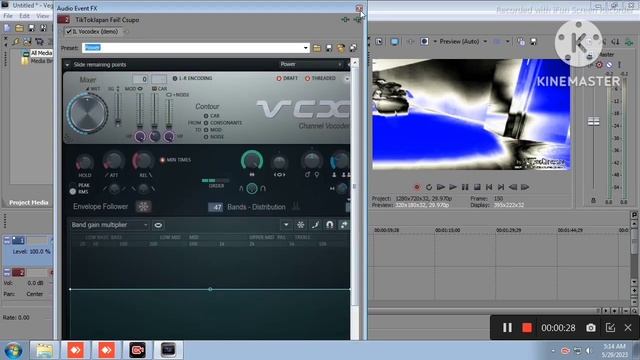Uncheck the IL Vocodex (demo) plugin checkbox
The width and height of the screenshot is (640, 360).
click(x=69, y=31)
